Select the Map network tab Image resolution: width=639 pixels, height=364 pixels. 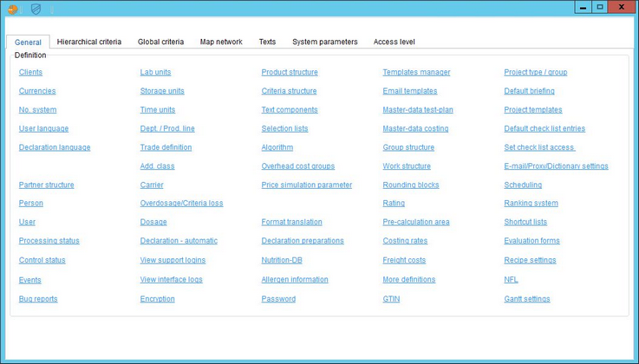[221, 42]
